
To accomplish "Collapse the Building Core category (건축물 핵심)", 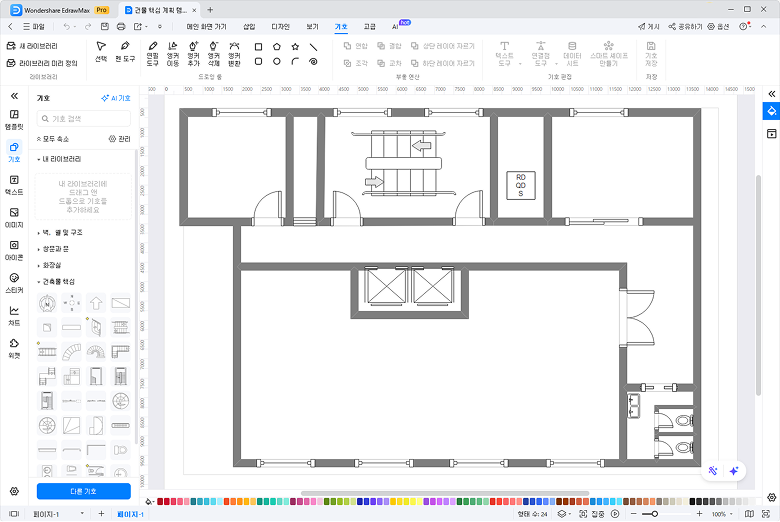I will [56, 282].
